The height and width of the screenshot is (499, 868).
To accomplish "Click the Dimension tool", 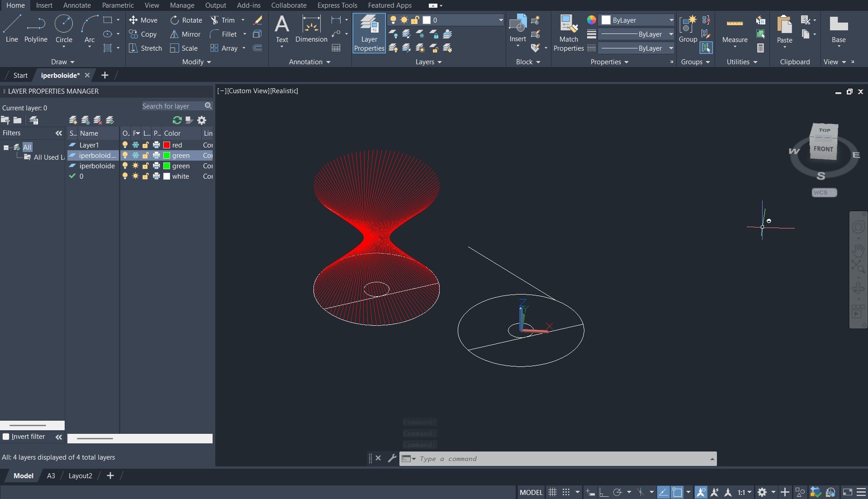I will coord(311,28).
